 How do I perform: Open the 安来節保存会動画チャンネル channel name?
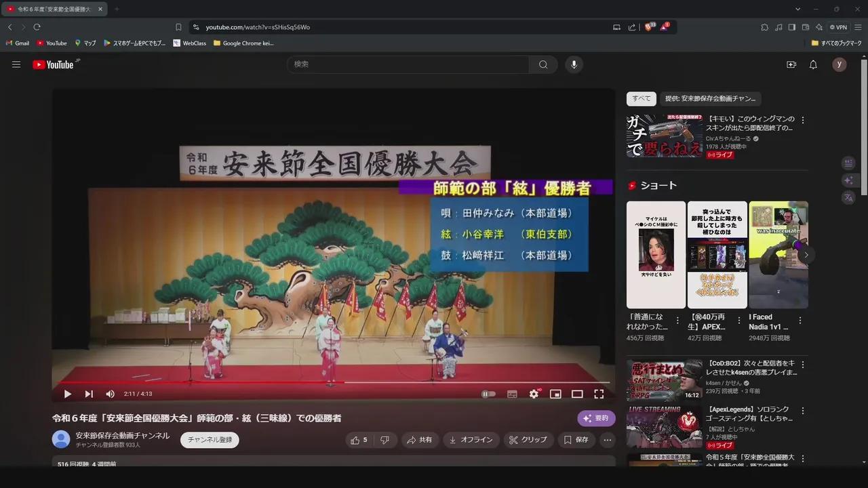pos(123,435)
